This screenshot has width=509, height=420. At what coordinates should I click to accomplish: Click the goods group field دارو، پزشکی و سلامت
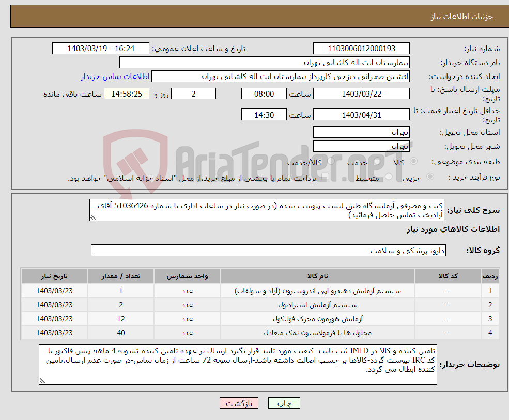coord(269,250)
